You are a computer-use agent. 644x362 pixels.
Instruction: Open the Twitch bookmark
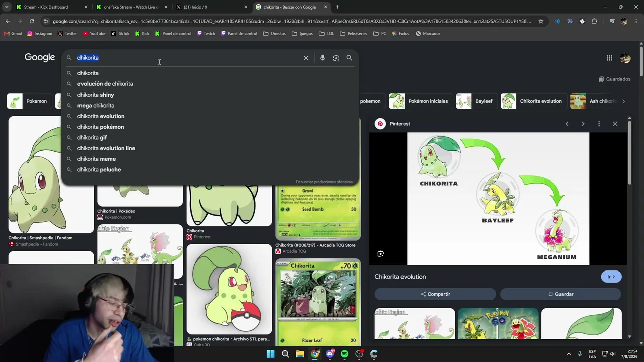tap(206, 34)
